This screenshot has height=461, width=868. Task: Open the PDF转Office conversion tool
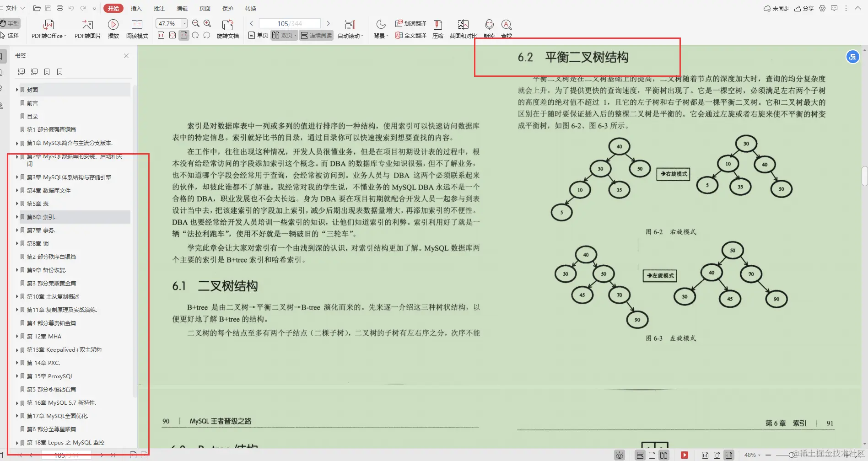pyautogui.click(x=49, y=27)
